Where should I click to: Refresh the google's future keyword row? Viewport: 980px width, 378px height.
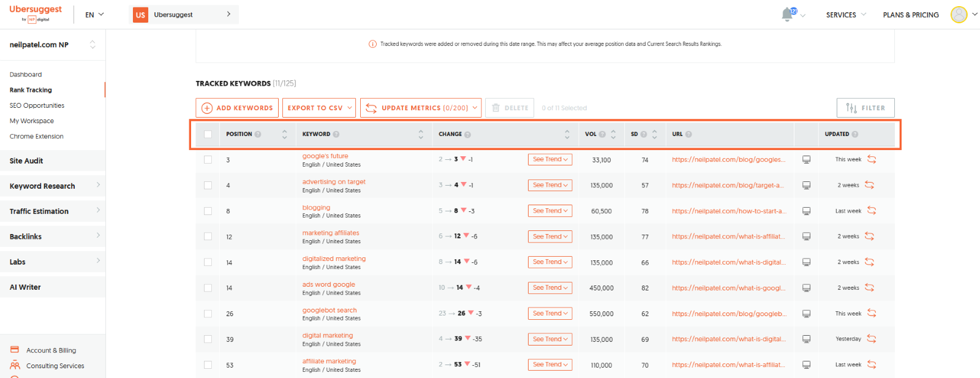pos(872,159)
